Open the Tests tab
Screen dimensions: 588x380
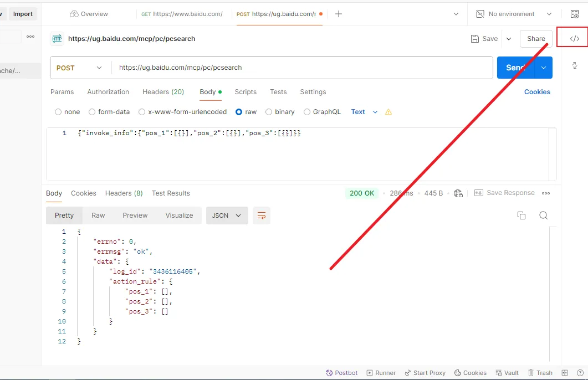click(x=278, y=92)
